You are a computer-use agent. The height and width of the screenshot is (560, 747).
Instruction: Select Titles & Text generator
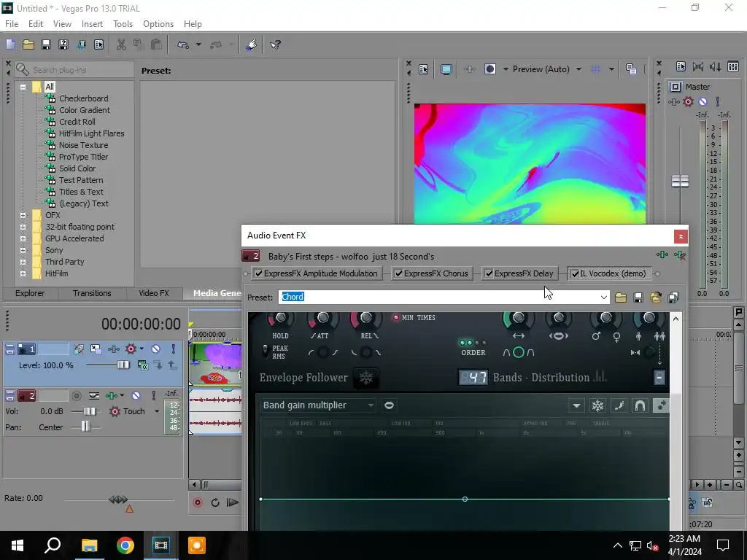(81, 192)
